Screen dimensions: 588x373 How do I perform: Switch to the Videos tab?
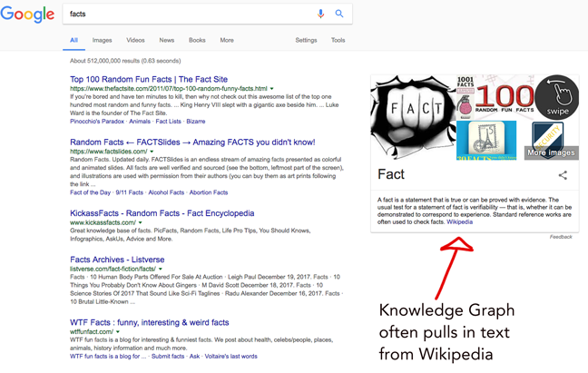[x=135, y=40]
